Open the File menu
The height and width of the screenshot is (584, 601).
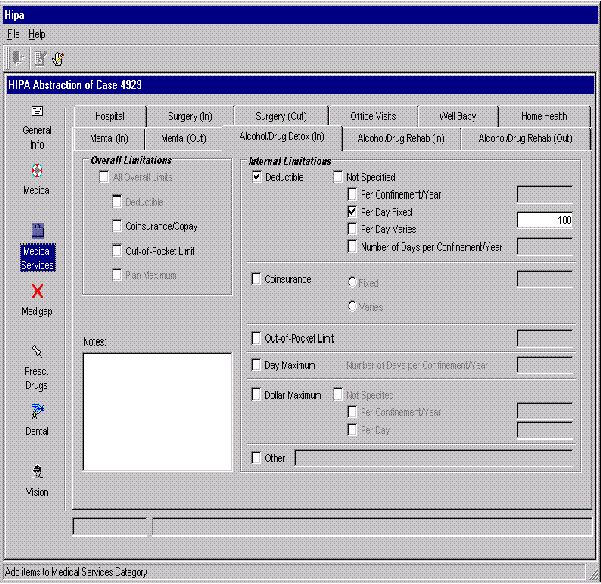13,34
